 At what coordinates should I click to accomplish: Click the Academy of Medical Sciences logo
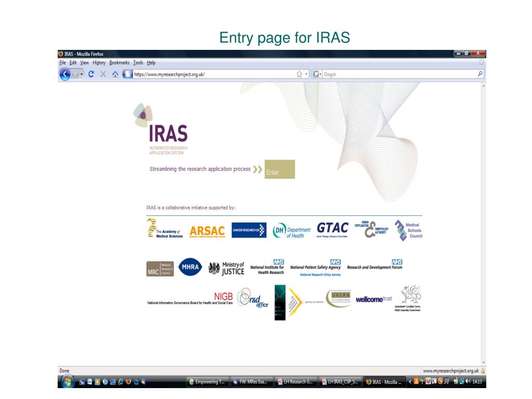(x=165, y=229)
